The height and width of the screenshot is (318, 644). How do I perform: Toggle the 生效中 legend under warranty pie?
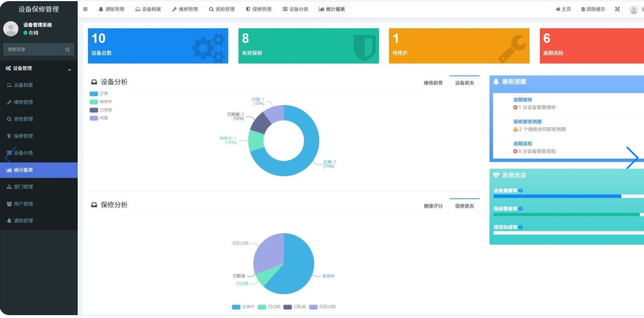point(243,306)
